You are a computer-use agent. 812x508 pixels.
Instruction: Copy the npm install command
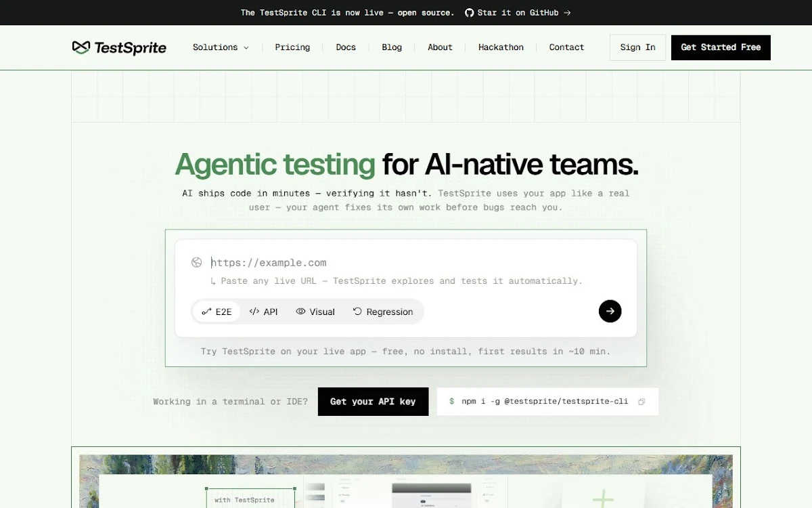pyautogui.click(x=641, y=402)
